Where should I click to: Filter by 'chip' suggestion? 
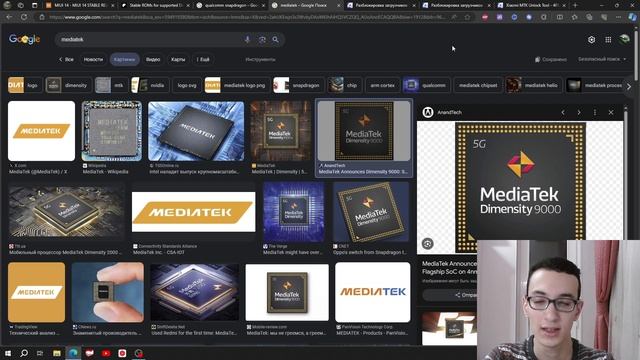click(x=344, y=85)
